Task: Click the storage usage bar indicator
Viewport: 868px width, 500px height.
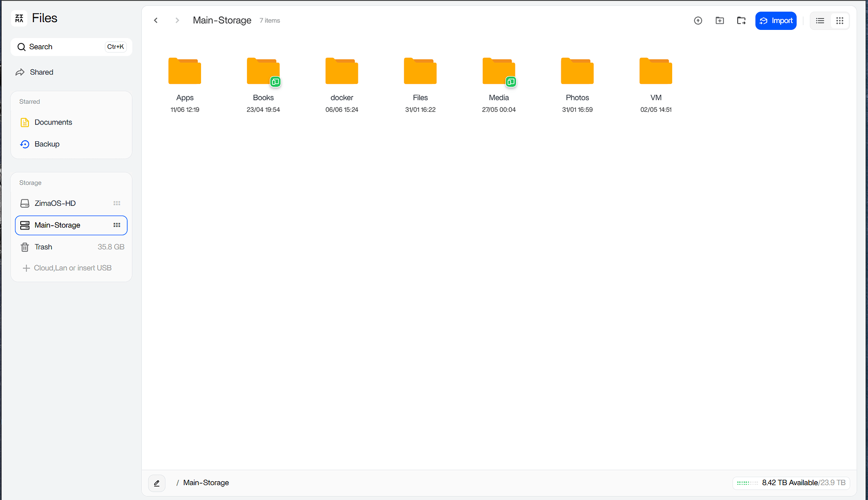Action: pos(747,483)
